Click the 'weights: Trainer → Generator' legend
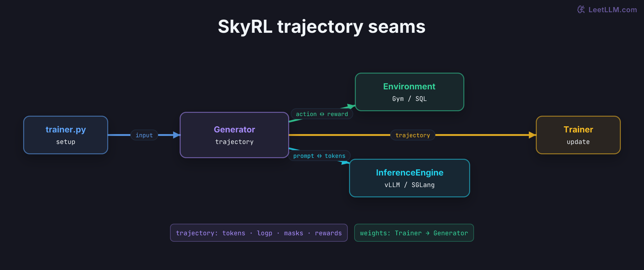The image size is (644, 270). pos(414,233)
